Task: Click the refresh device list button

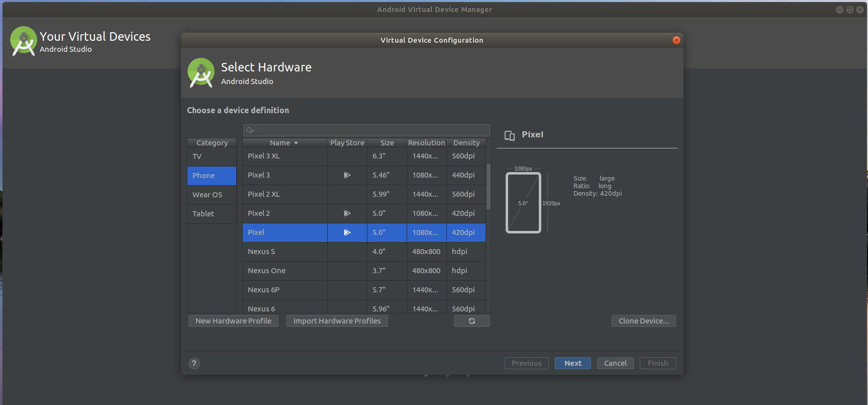Action: 471,321
